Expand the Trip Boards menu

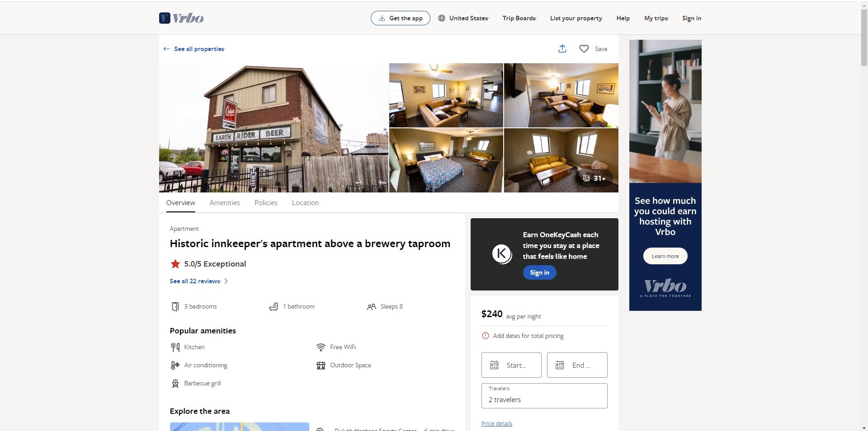pyautogui.click(x=519, y=18)
